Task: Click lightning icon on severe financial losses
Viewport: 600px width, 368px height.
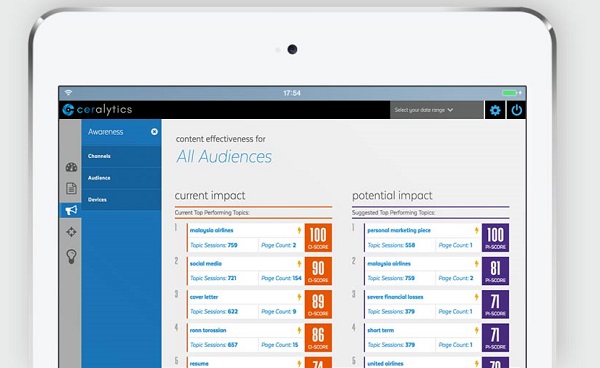Action: click(476, 297)
